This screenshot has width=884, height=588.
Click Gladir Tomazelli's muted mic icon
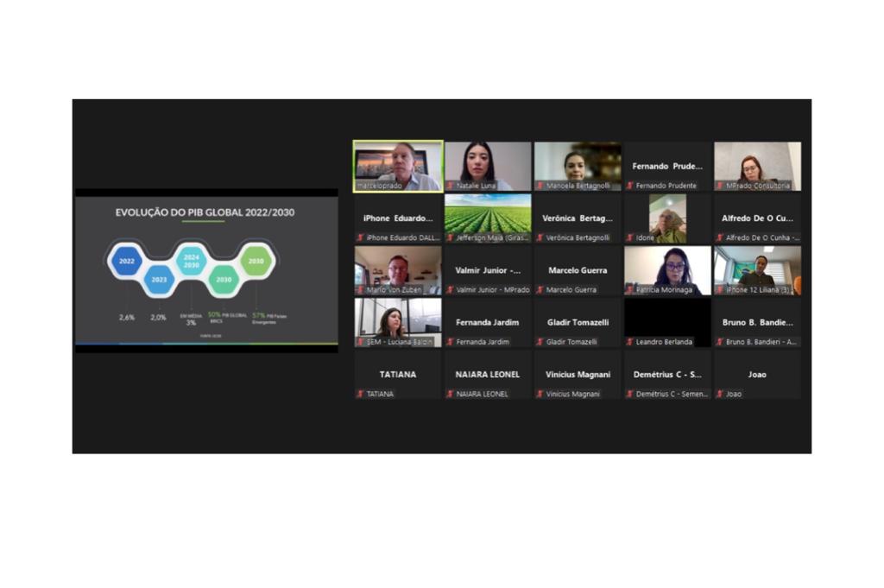click(540, 342)
